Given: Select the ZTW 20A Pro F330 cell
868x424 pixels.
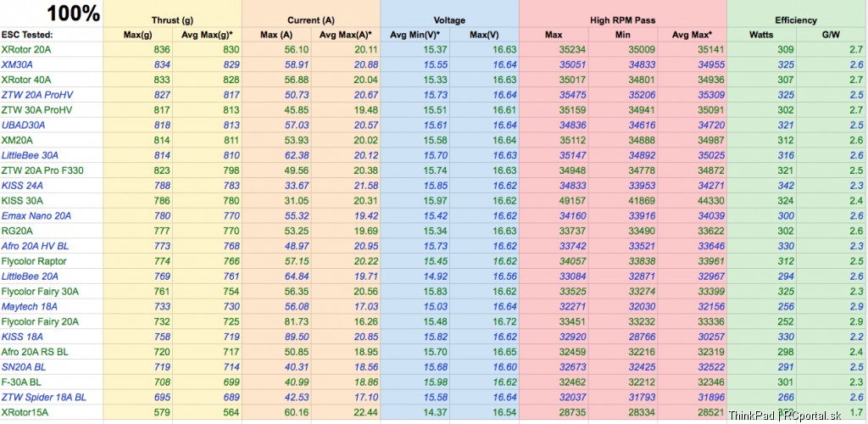Looking at the screenshot, I should [42, 170].
